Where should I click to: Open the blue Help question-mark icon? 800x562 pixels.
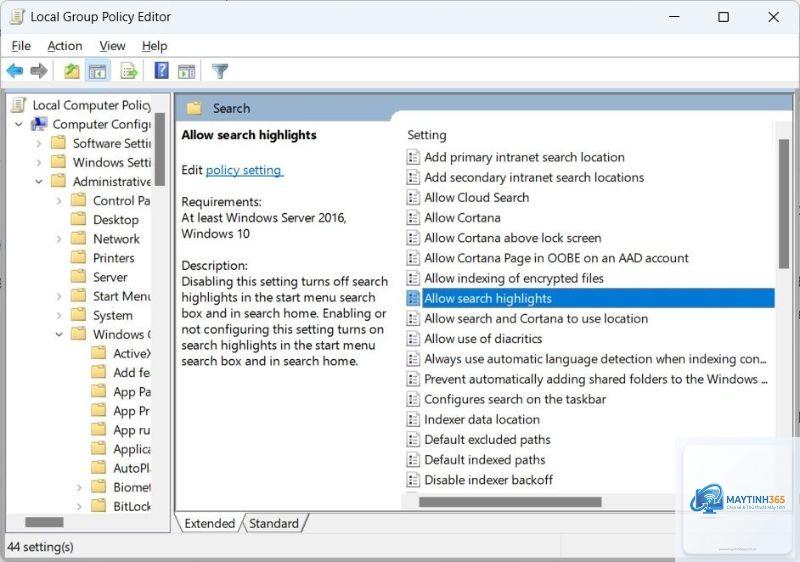(161, 70)
